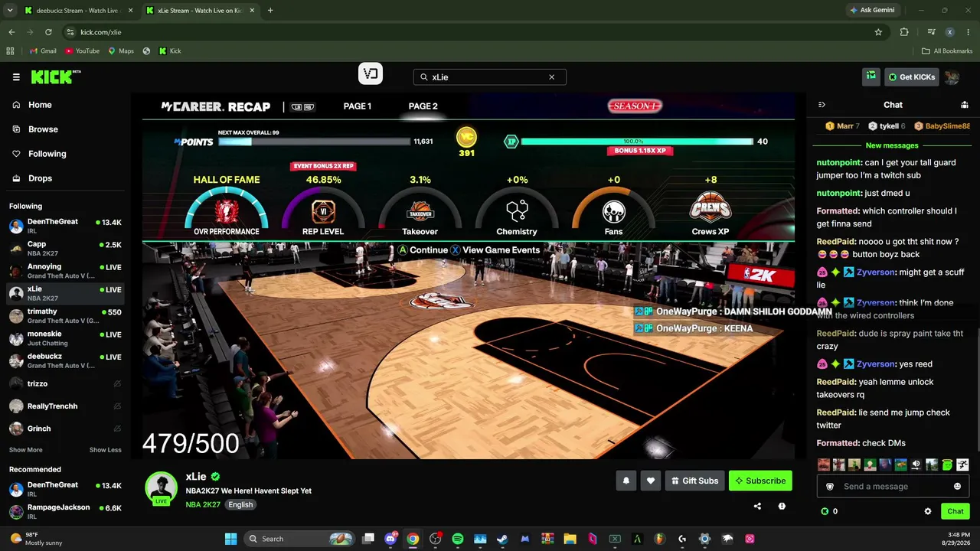The image size is (980, 551).
Task: Click the address bar URL kick.com/xlie
Action: [101, 32]
